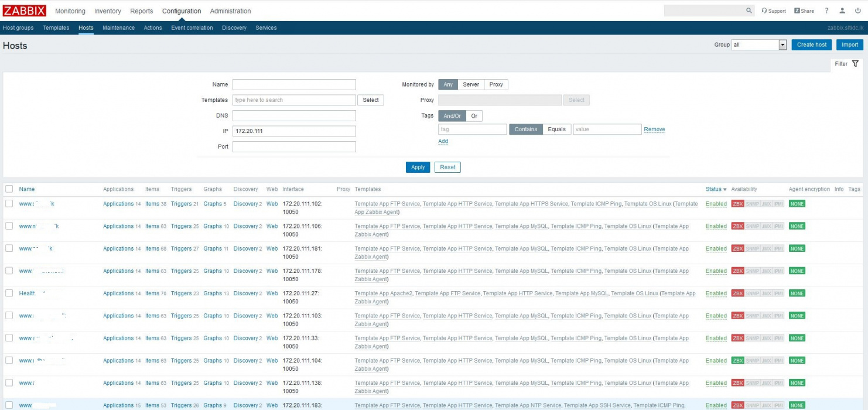Viewport: 868px width, 410px height.
Task: Click the IP filter input field
Action: pos(294,131)
